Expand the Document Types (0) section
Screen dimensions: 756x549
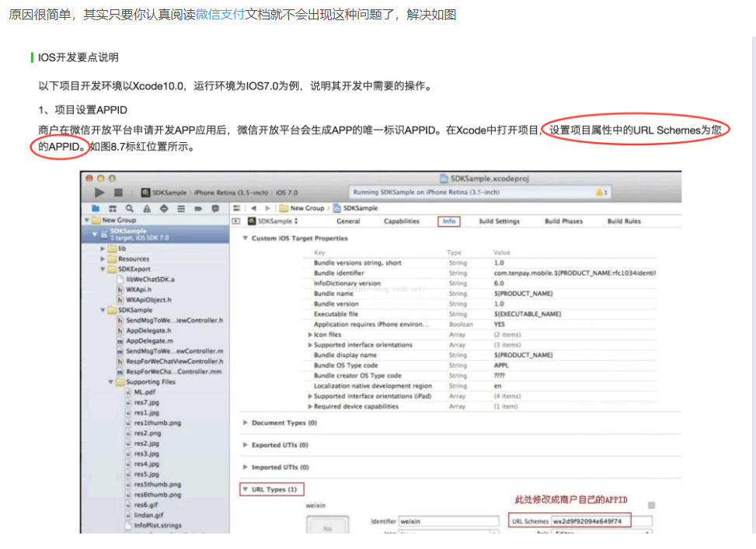pyautogui.click(x=246, y=422)
